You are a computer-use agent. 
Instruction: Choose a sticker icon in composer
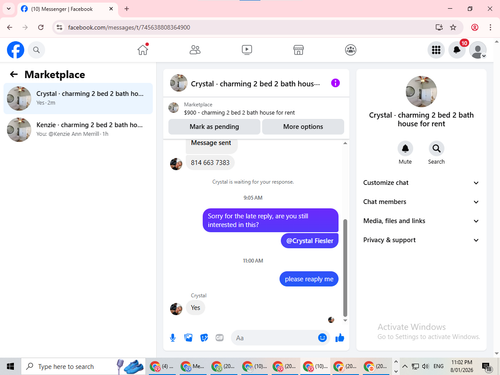204,338
